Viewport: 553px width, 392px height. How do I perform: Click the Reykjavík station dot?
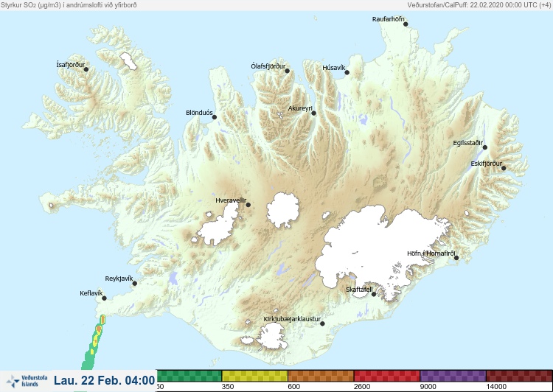pyautogui.click(x=135, y=284)
